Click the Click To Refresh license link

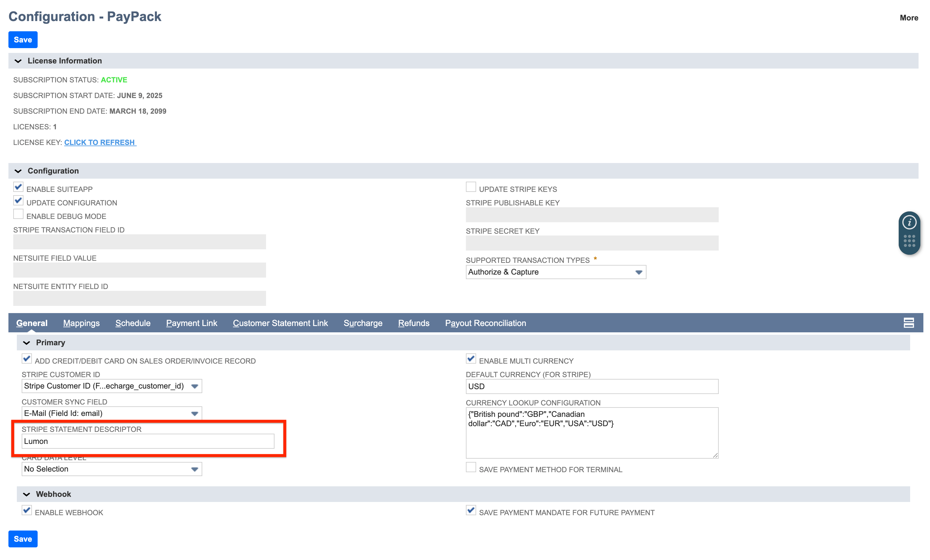pyautogui.click(x=99, y=143)
